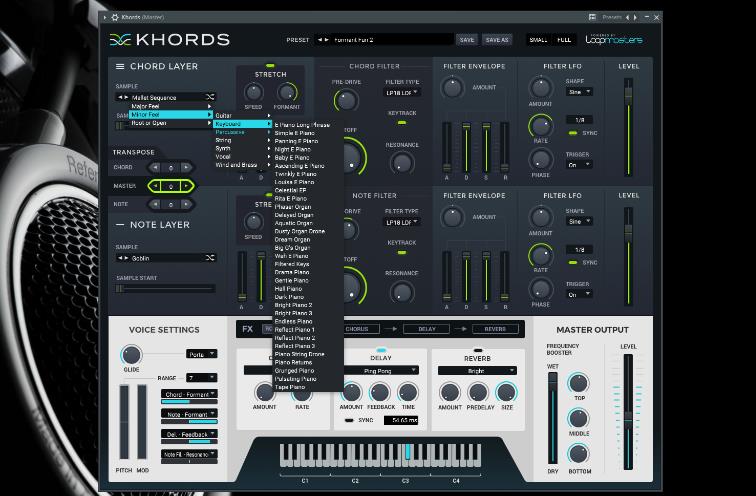
Task: Open the Reverb Bright type dropdown
Action: coord(477,371)
